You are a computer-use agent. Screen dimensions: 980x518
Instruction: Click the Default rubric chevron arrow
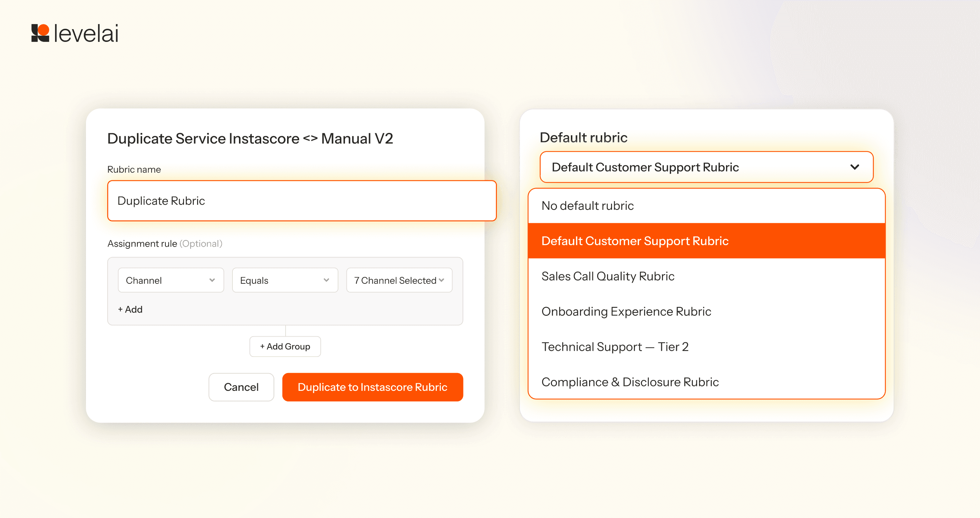pos(855,167)
